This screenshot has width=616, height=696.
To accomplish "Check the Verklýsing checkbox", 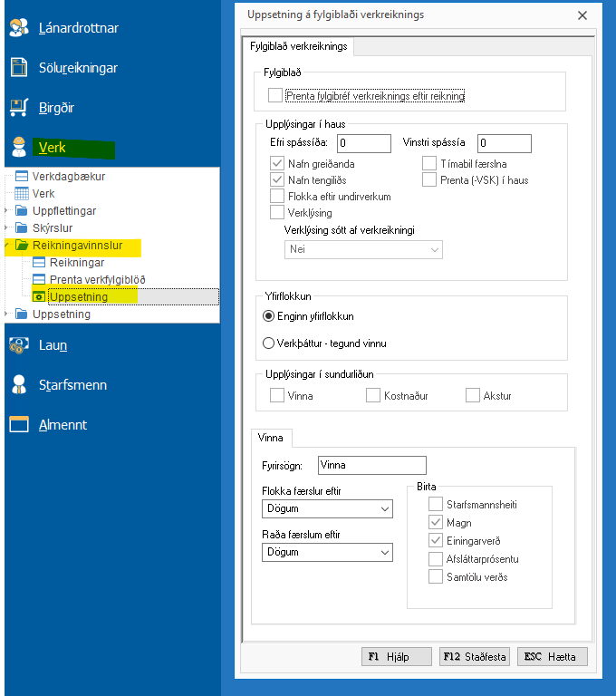I will [x=278, y=212].
